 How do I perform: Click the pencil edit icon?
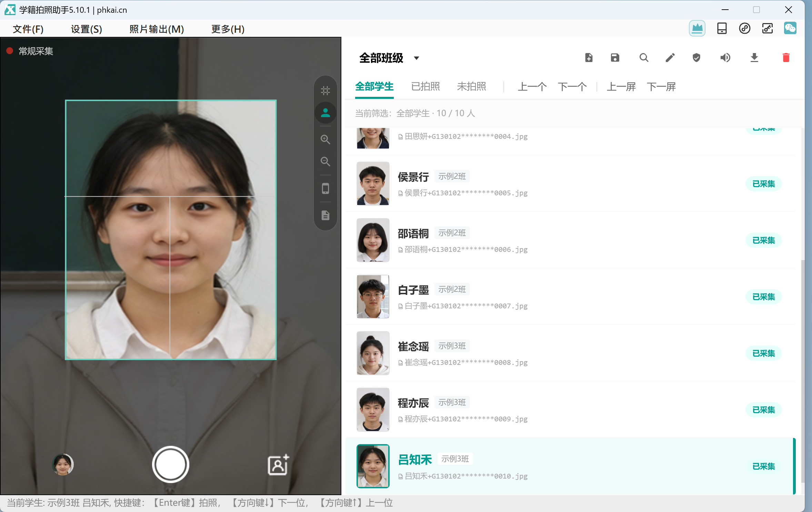click(670, 58)
